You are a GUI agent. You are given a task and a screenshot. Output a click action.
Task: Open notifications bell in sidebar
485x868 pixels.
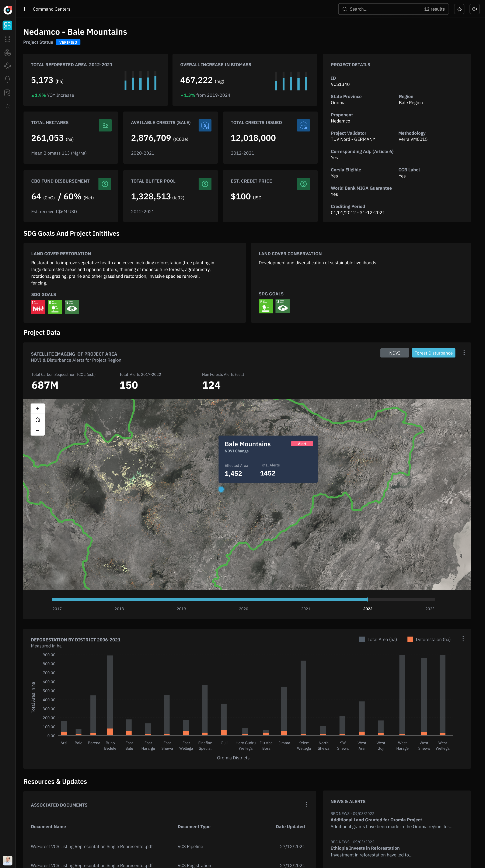coord(7,79)
